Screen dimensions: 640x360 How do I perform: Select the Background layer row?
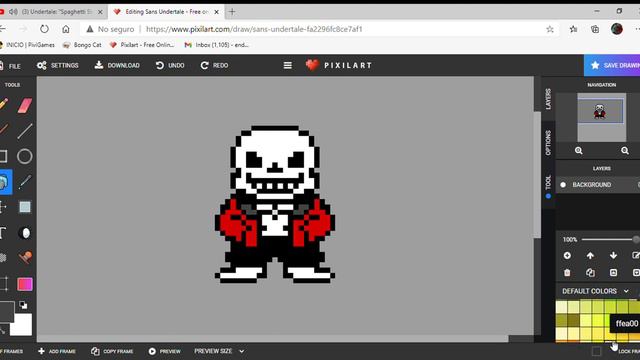point(598,185)
